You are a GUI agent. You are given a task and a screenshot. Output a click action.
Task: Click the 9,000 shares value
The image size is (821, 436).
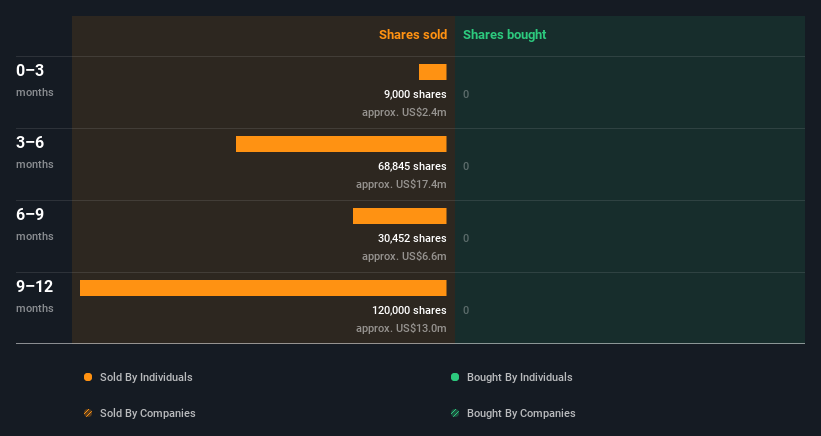415,94
